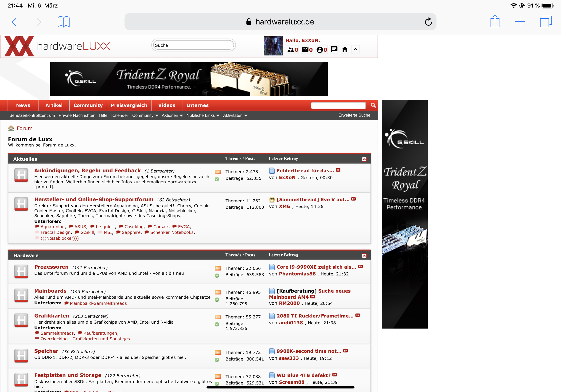Click the hardwareLUXX logo
Viewport: 561px width, 392px height.
pyautogui.click(x=57, y=46)
